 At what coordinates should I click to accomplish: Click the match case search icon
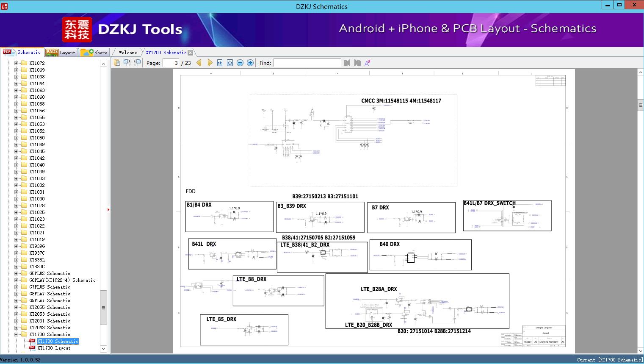point(368,63)
